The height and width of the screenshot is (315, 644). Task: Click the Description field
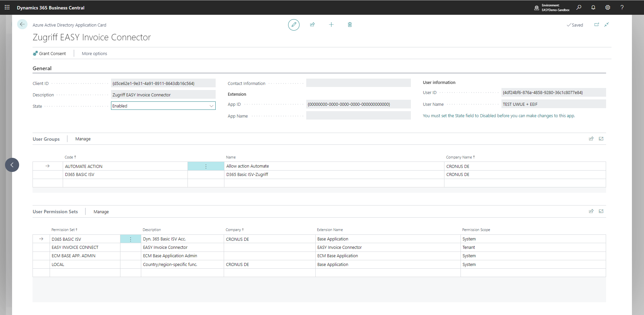(x=163, y=95)
